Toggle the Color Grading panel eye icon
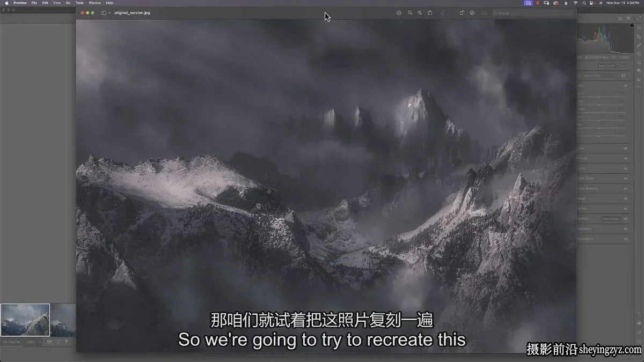The height and width of the screenshot is (362, 644). [626, 188]
